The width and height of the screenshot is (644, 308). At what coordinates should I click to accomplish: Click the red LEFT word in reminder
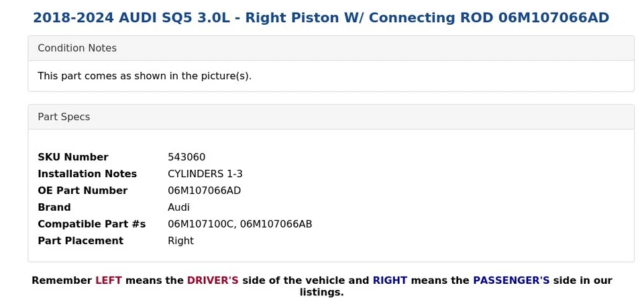(109, 280)
